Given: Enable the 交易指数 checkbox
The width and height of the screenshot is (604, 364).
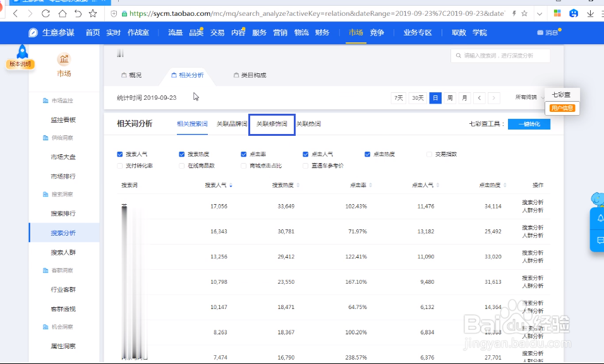Looking at the screenshot, I should click(429, 154).
